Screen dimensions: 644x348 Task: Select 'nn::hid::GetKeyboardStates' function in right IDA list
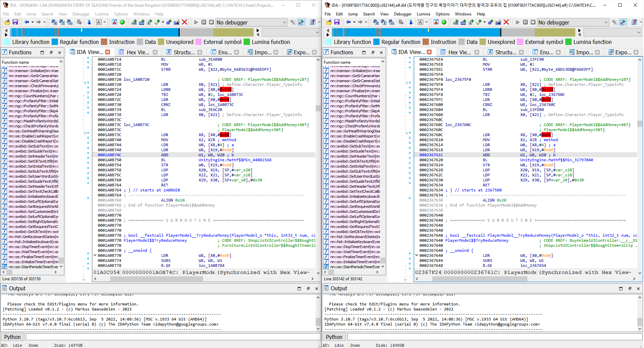tap(355, 237)
